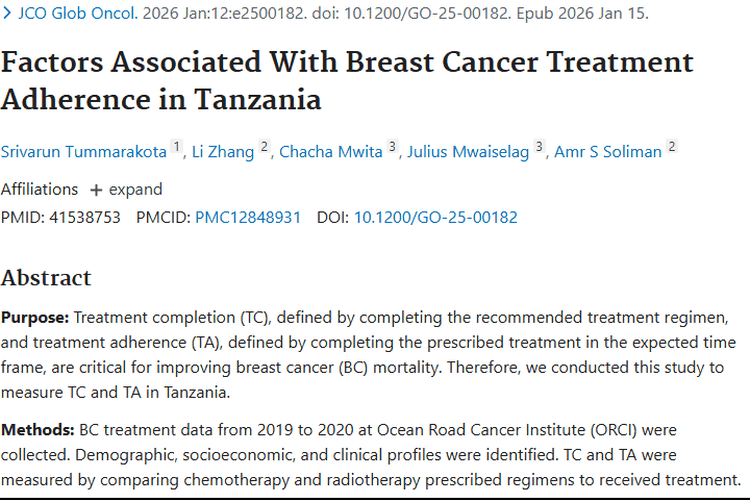Click the plus icon to expand affiliations
This screenshot has width=750, height=500.
tap(96, 190)
